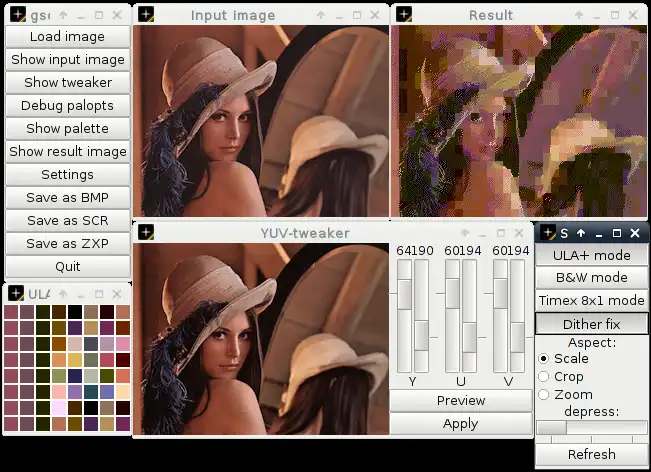This screenshot has width=651, height=472.
Task: Open the window menu icon of the settings window
Action: 548,233
